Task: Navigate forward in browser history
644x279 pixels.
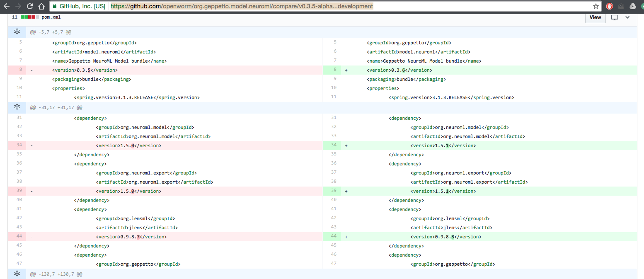Action: click(18, 6)
